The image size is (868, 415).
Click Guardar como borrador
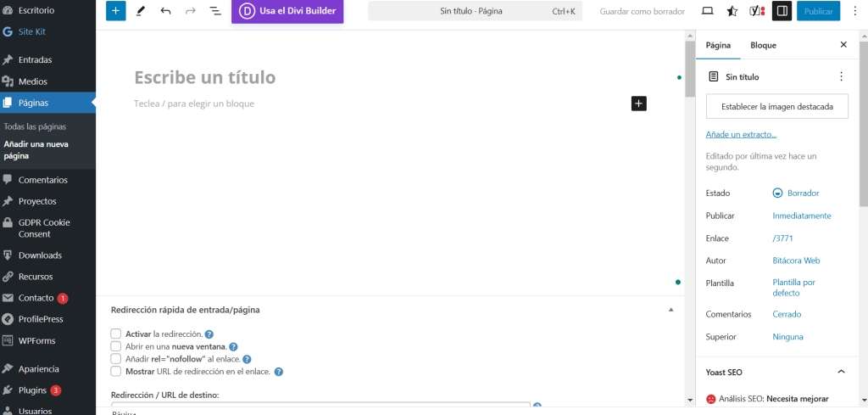pos(643,11)
